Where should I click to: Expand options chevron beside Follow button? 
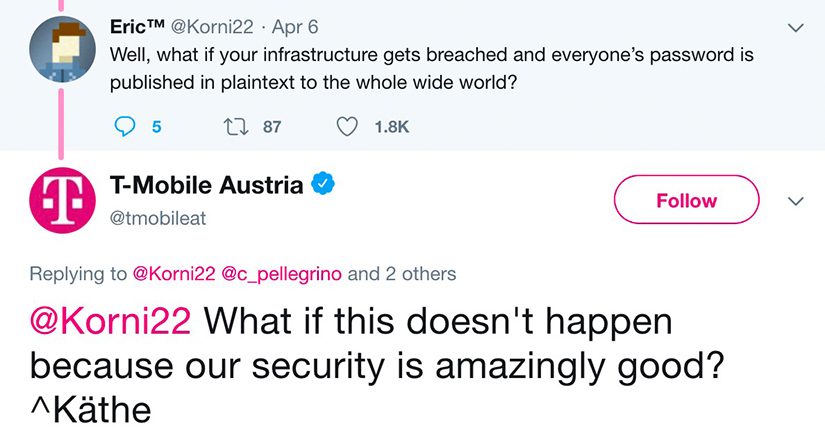coord(796,201)
